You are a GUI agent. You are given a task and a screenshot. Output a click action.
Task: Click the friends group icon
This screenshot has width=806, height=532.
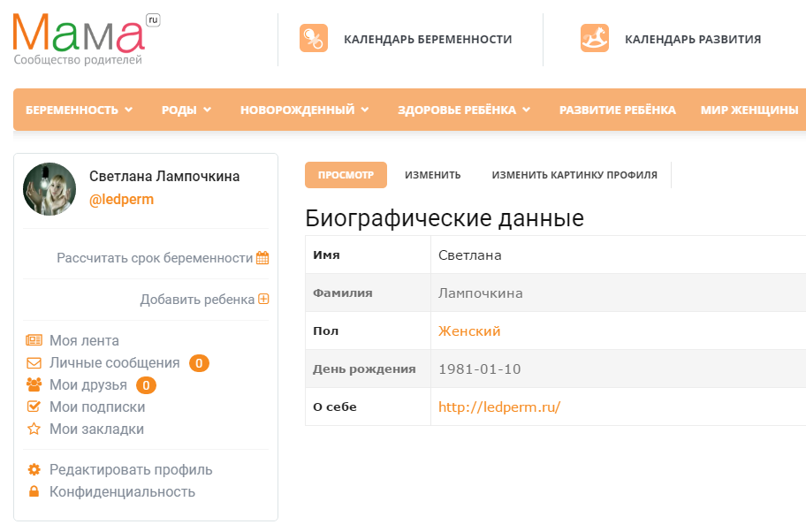[34, 385]
